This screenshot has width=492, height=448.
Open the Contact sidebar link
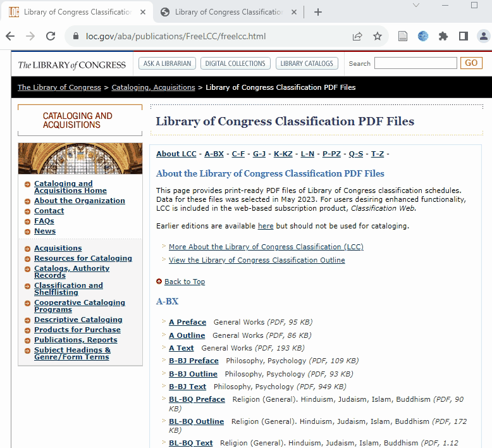49,211
